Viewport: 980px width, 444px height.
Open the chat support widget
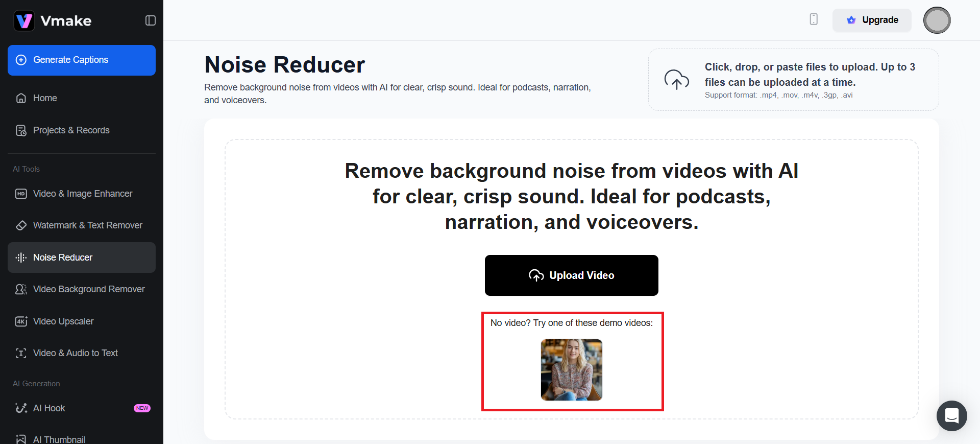951,416
